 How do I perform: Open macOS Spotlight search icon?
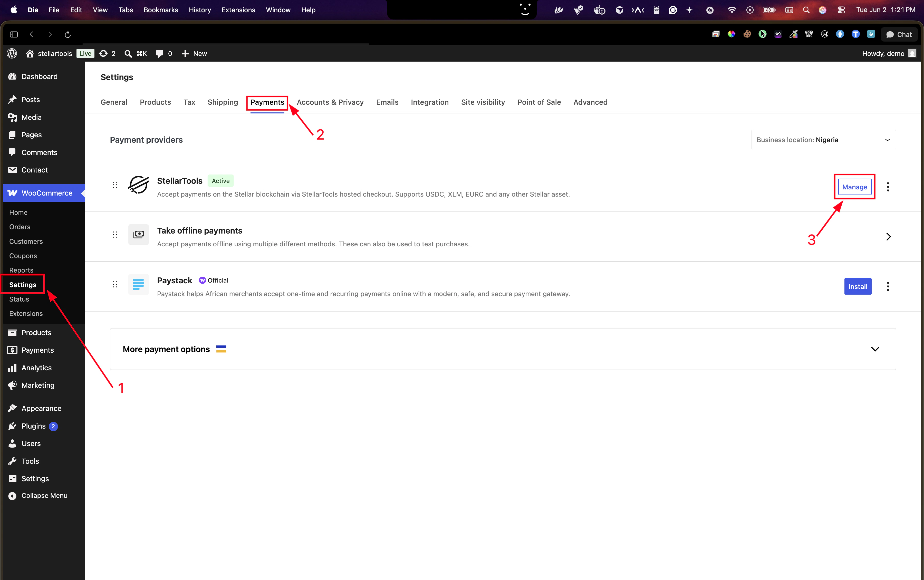[806, 10]
